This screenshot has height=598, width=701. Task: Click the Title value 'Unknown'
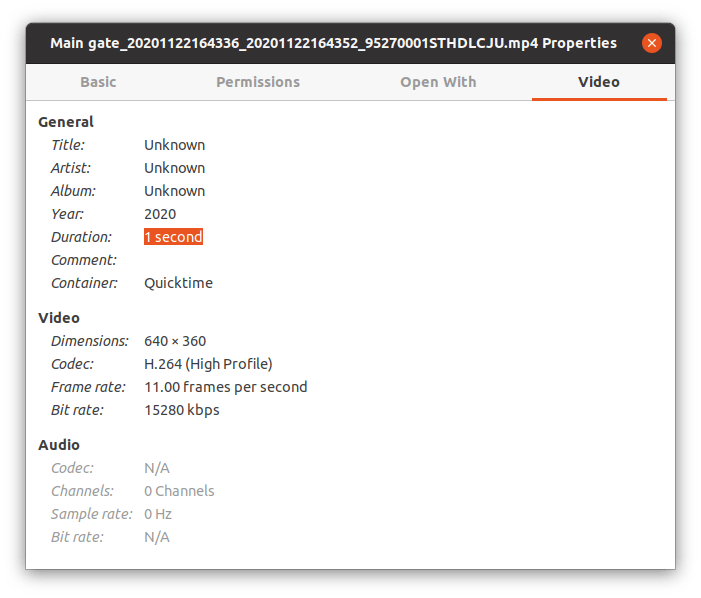point(174,145)
